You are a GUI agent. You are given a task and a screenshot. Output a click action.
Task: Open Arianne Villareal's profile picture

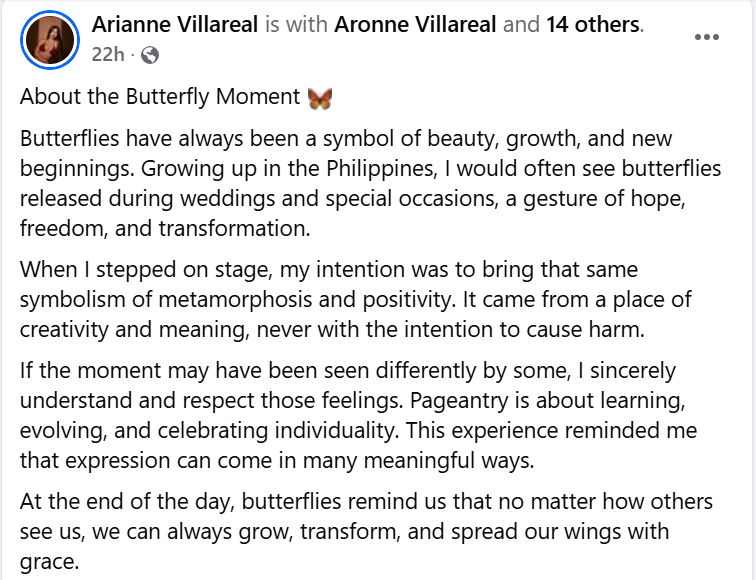(50, 40)
